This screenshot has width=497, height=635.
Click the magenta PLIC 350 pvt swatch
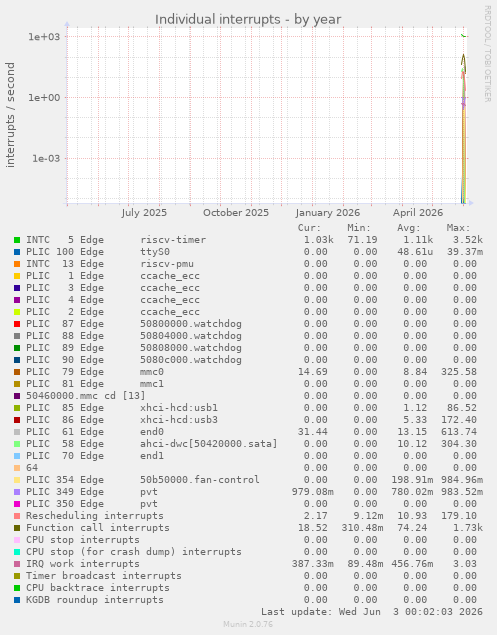coord(17,504)
